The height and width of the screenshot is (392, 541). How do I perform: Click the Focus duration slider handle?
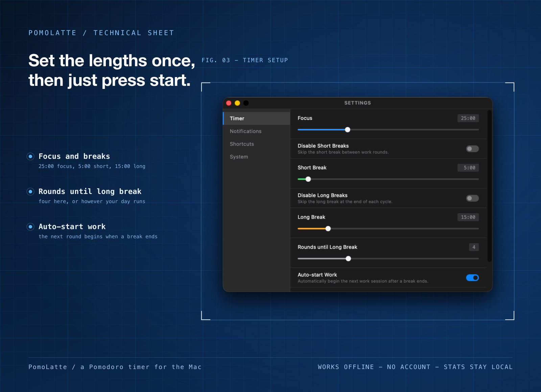[348, 130]
